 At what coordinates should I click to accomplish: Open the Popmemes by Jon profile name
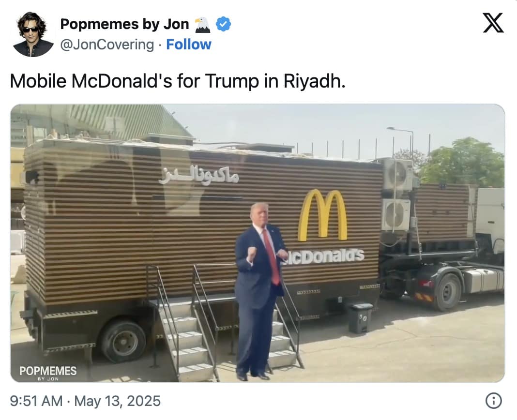pos(124,24)
